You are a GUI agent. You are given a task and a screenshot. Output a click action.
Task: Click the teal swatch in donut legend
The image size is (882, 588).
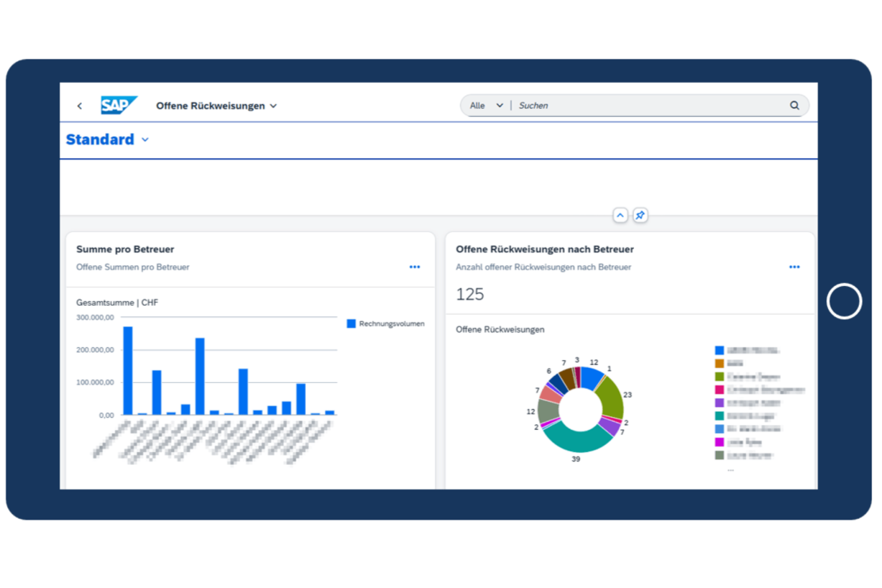(x=719, y=416)
